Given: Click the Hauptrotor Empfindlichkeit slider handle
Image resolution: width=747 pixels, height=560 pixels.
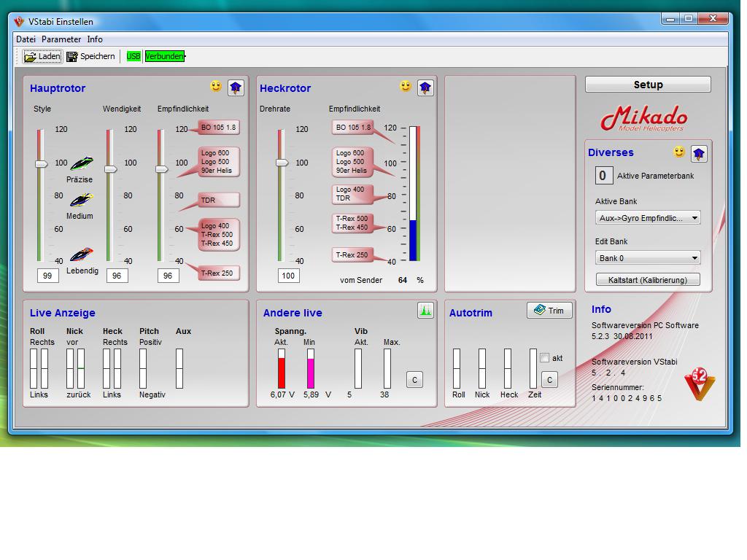Looking at the screenshot, I should [162, 169].
